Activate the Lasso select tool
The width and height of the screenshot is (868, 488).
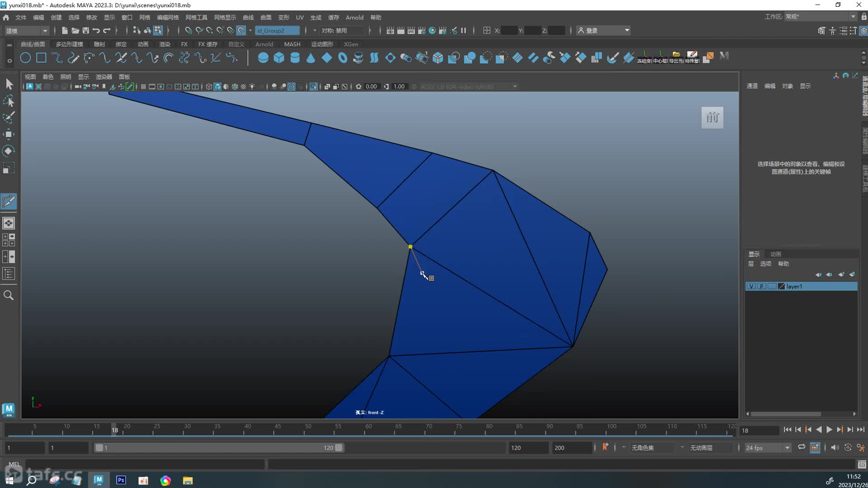(x=9, y=101)
